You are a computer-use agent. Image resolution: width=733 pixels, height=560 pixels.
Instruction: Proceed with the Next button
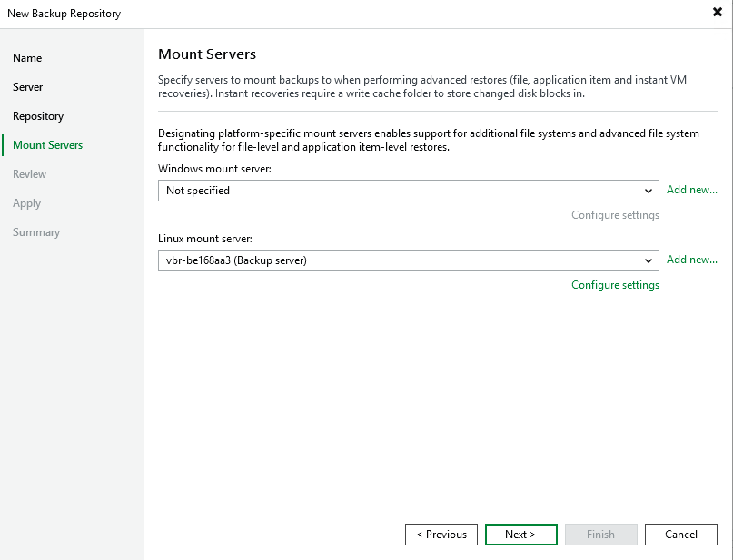point(520,535)
